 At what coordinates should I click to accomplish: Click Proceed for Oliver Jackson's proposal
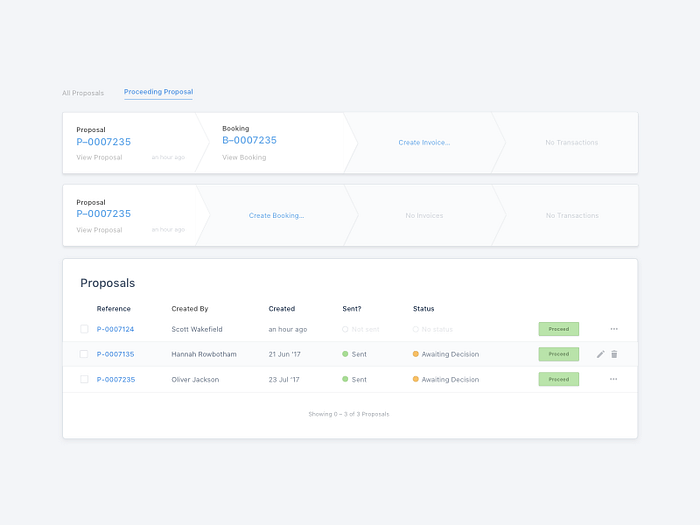(x=558, y=379)
